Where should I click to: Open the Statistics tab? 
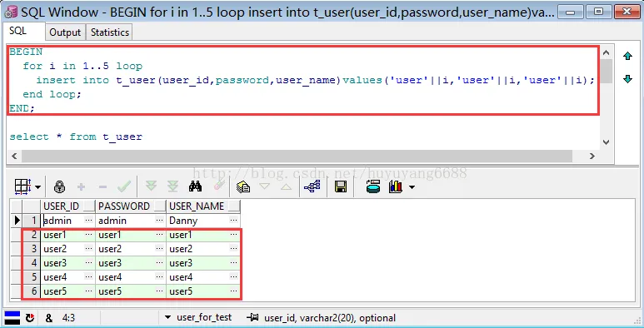110,32
